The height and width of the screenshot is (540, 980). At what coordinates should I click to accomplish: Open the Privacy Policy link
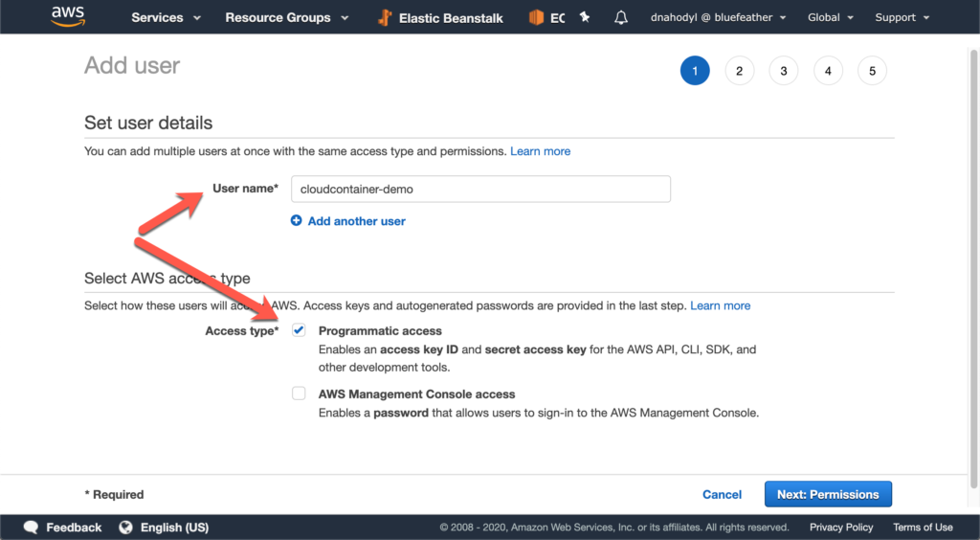click(x=841, y=528)
